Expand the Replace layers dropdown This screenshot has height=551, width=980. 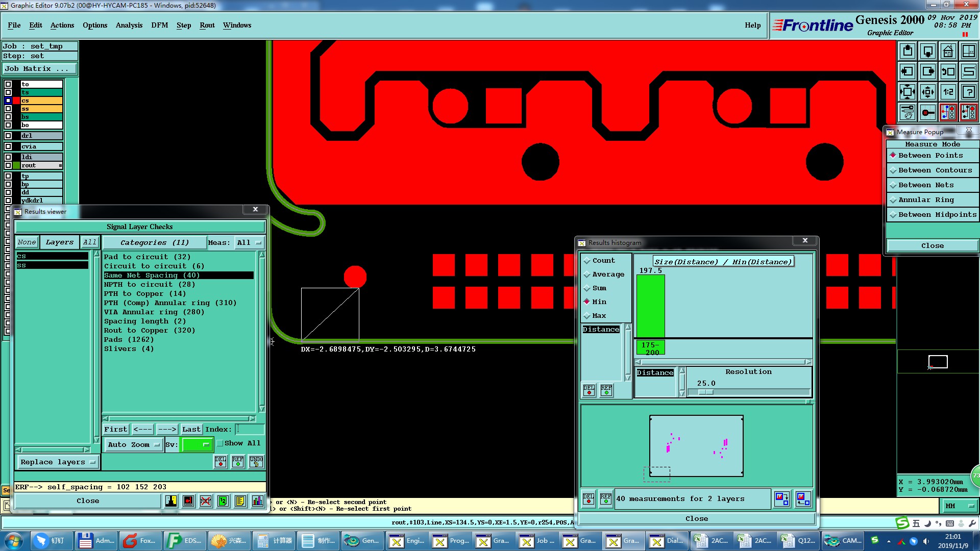tap(58, 462)
